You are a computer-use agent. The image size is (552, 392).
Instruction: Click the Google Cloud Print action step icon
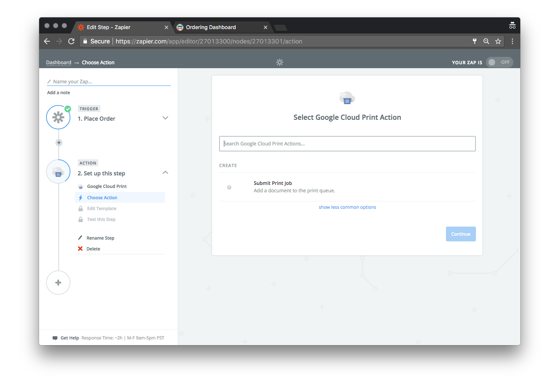click(58, 171)
